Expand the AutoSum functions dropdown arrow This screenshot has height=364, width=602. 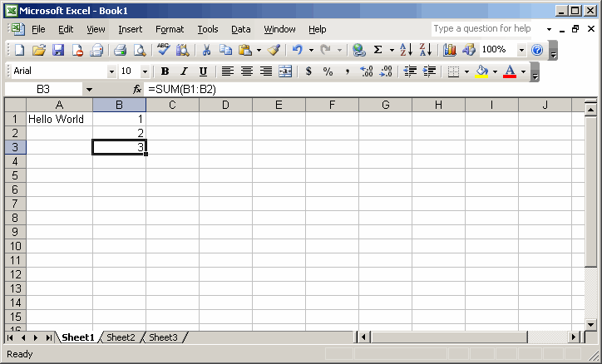[x=392, y=50]
